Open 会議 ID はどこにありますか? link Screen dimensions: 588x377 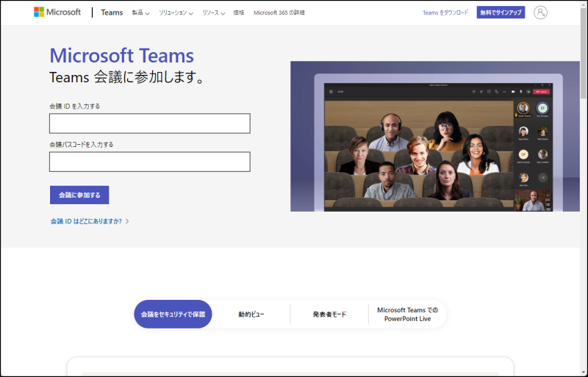(x=90, y=221)
